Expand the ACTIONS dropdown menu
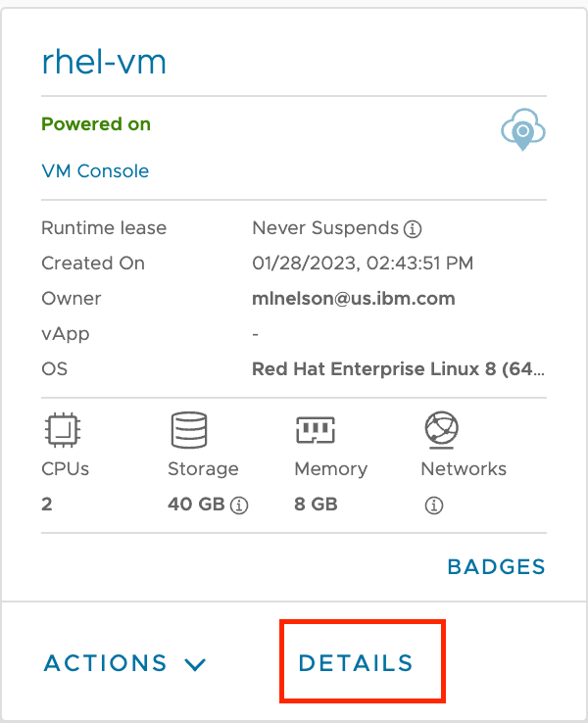This screenshot has width=588, height=723. pyautogui.click(x=106, y=663)
